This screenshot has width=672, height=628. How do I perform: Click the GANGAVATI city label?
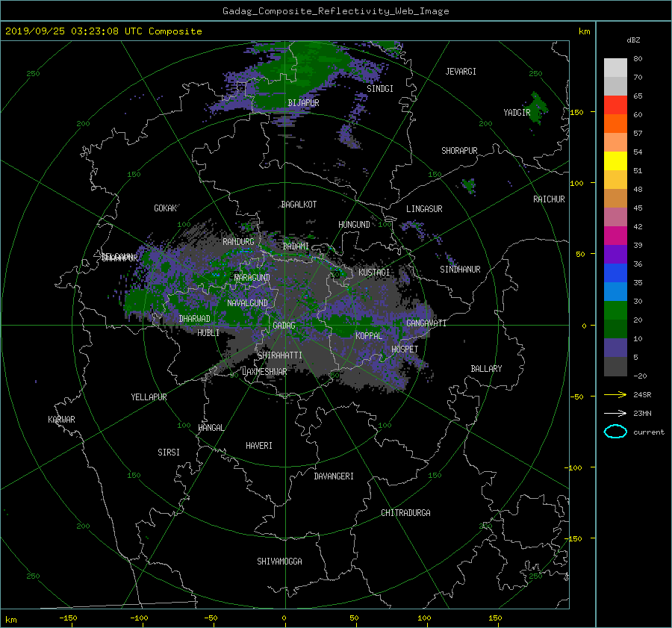click(x=426, y=323)
